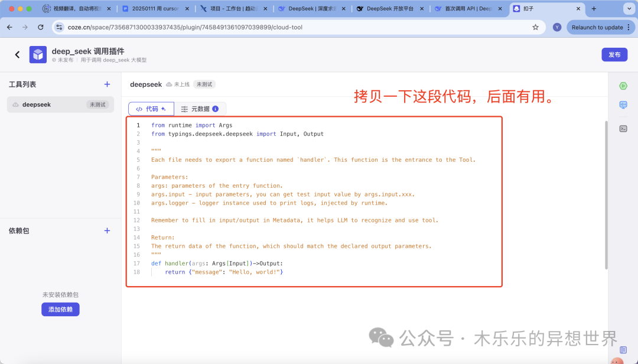Image resolution: width=638 pixels, height=364 pixels.
Task: Click the 未测试 badge next to deepseek heading
Action: tap(204, 84)
